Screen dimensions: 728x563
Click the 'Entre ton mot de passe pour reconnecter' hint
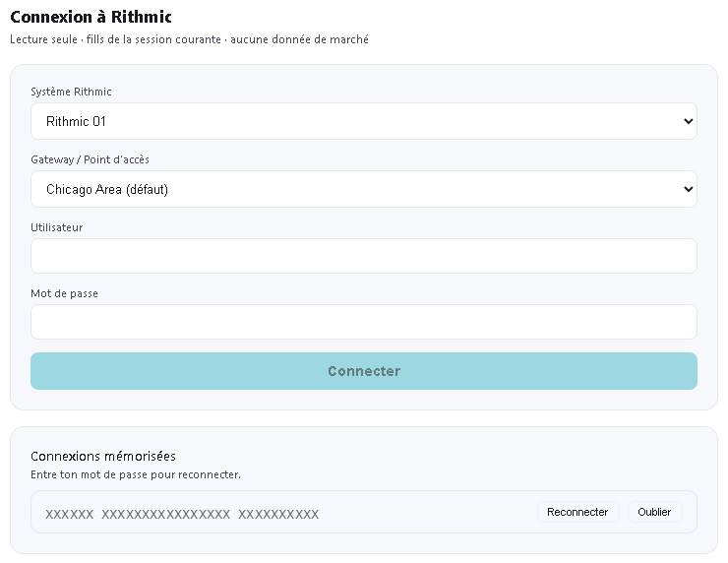coord(136,474)
